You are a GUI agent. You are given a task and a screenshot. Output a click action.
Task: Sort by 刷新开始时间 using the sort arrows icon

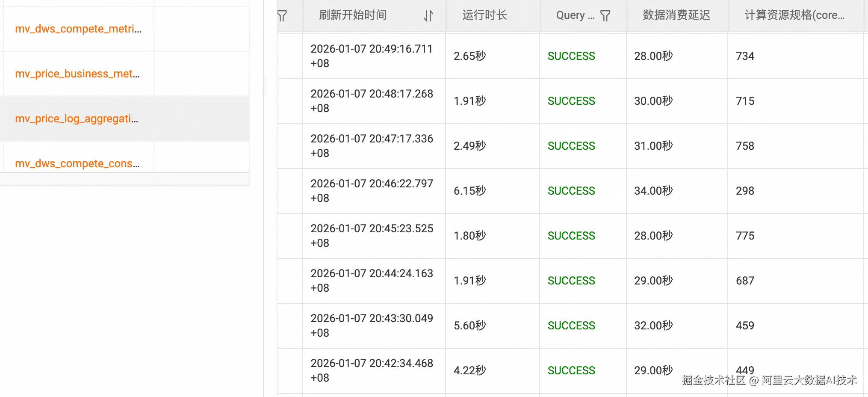[x=428, y=16]
